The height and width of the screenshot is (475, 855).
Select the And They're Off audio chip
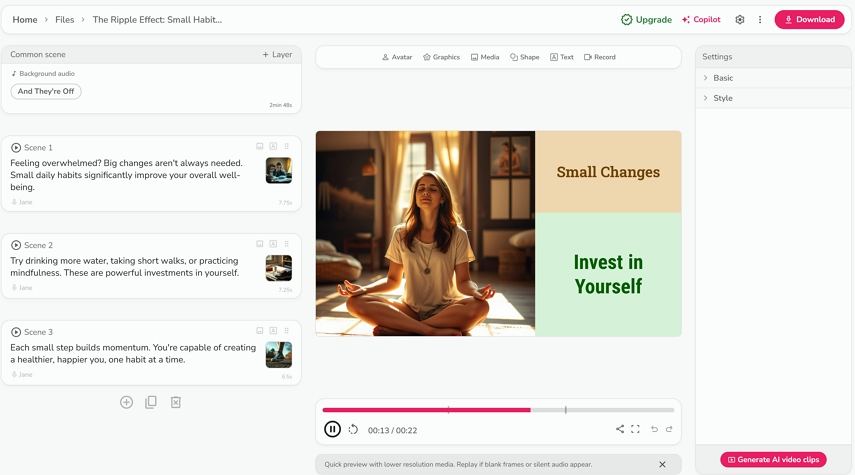46,92
